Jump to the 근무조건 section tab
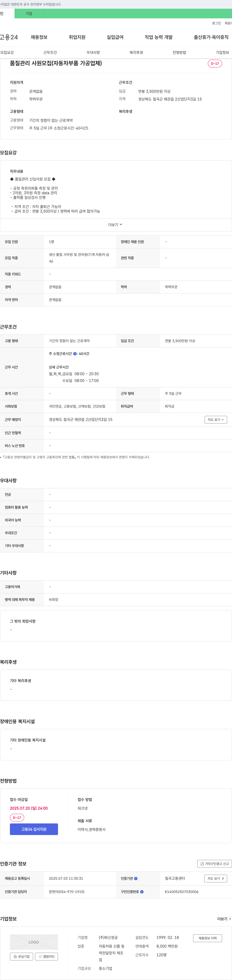Viewport: 232px width, 980px height. coord(50,52)
